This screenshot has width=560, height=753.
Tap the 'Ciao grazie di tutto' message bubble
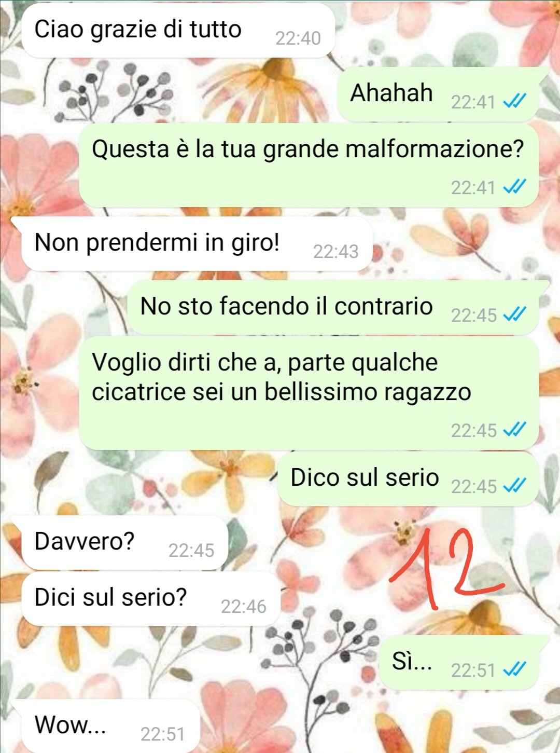tap(178, 30)
